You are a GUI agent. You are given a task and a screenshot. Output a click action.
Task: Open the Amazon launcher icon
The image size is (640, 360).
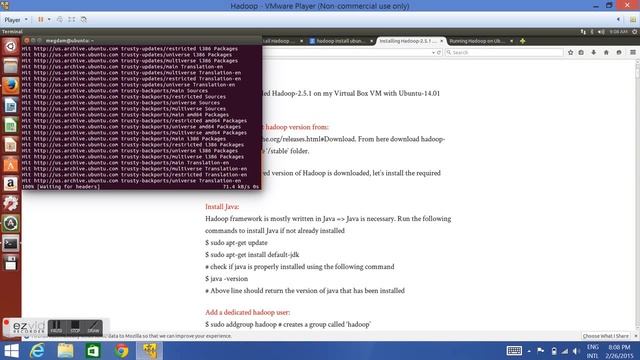[11, 184]
